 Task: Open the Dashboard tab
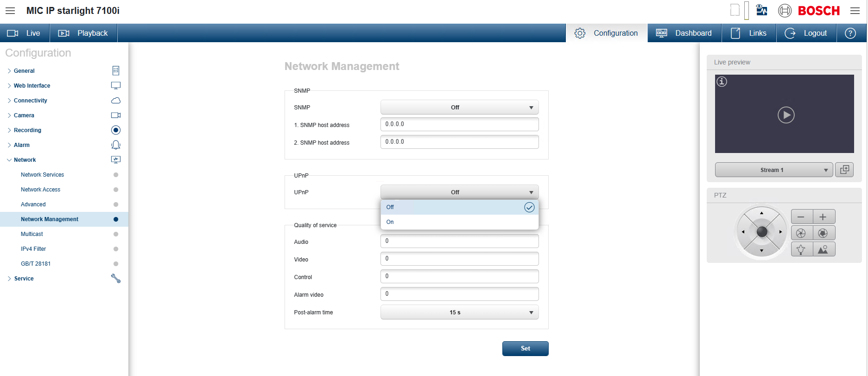(684, 33)
